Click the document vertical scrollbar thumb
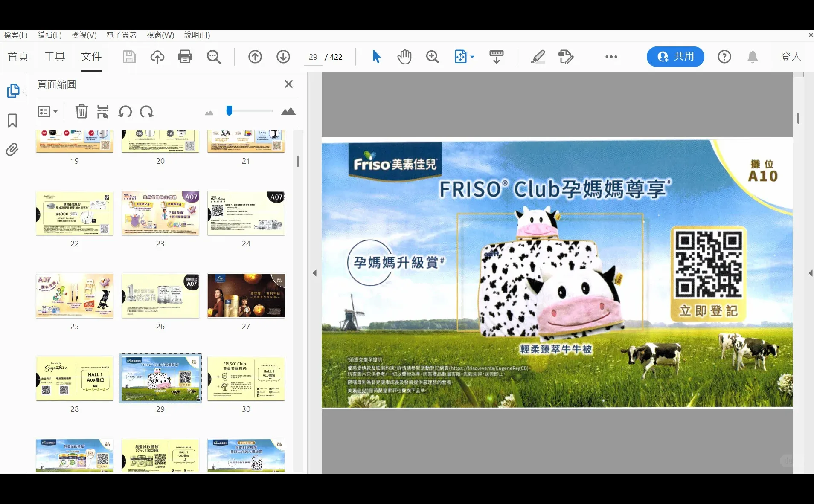The width and height of the screenshot is (814, 504). [798, 118]
